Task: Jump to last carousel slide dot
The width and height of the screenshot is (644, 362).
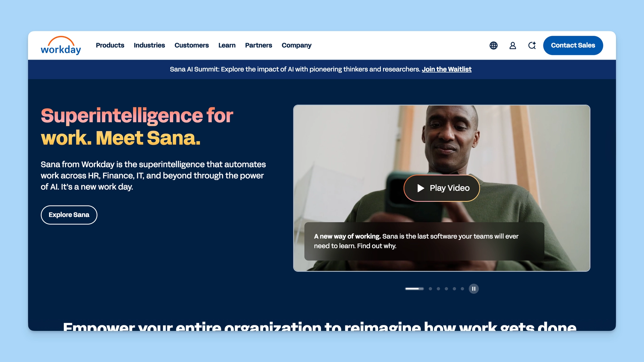Action: pyautogui.click(x=462, y=289)
